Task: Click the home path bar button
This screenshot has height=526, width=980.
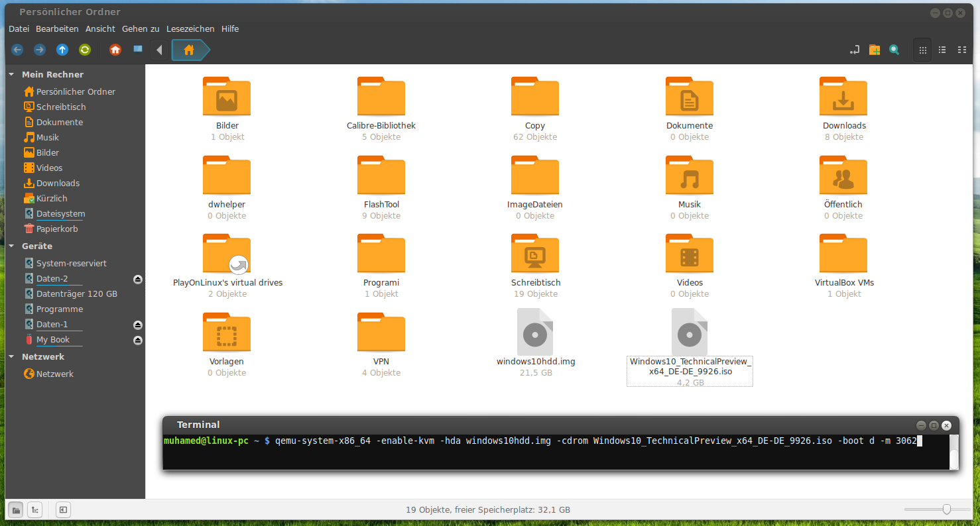Action: tap(190, 50)
